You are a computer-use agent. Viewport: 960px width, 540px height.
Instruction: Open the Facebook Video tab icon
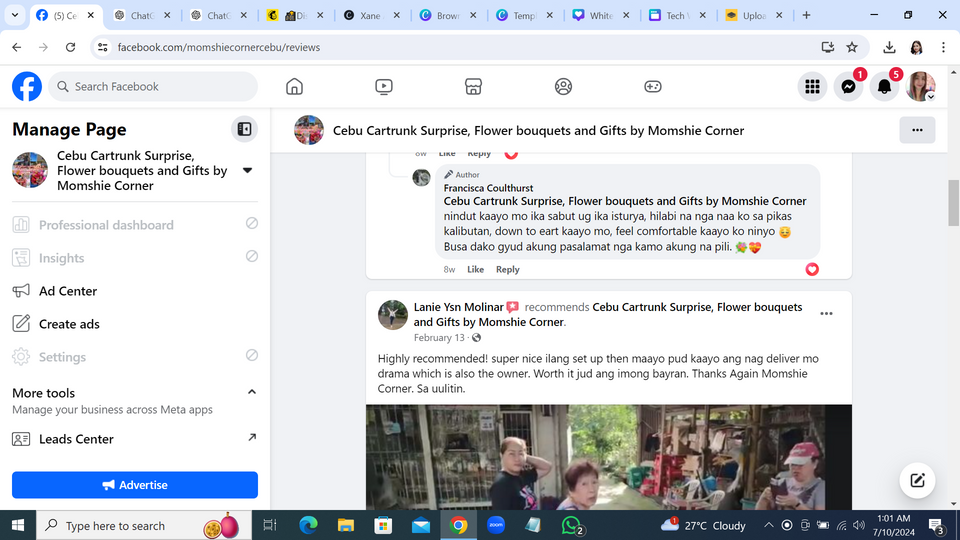pos(384,87)
